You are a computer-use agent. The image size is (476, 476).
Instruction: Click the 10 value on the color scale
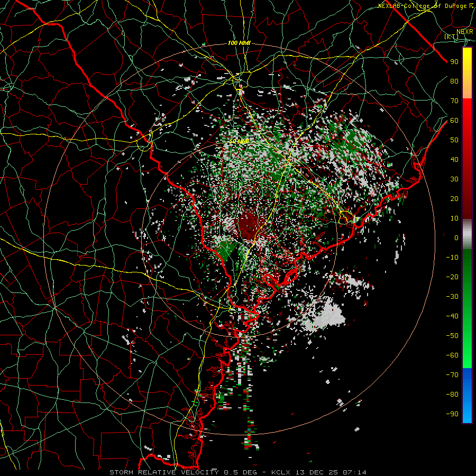[454, 218]
